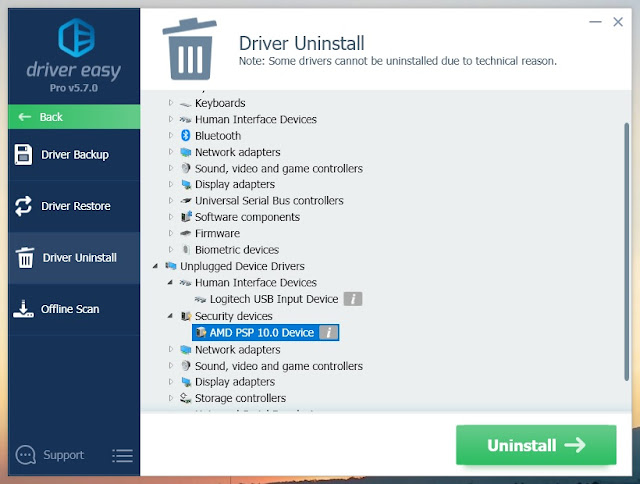Click the Bluetooth icon
The height and width of the screenshot is (484, 640).
(186, 135)
